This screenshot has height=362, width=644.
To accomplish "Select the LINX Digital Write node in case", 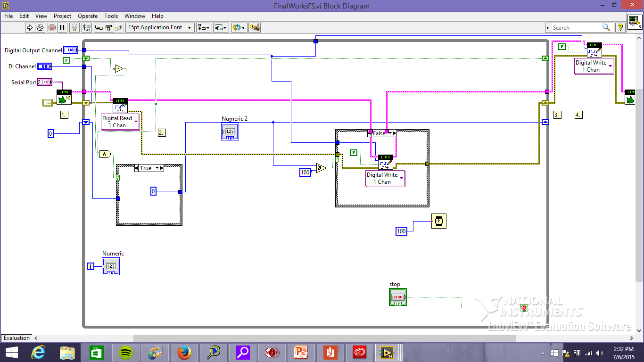I will click(x=386, y=162).
